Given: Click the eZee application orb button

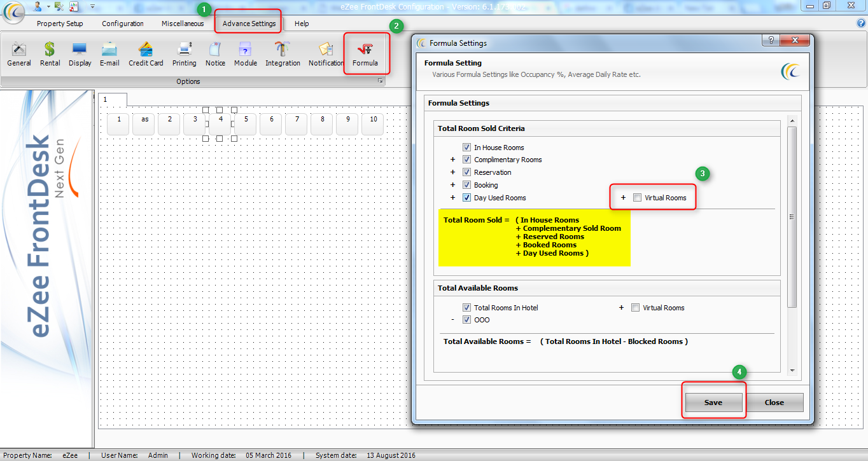Looking at the screenshot, I should click(13, 11).
